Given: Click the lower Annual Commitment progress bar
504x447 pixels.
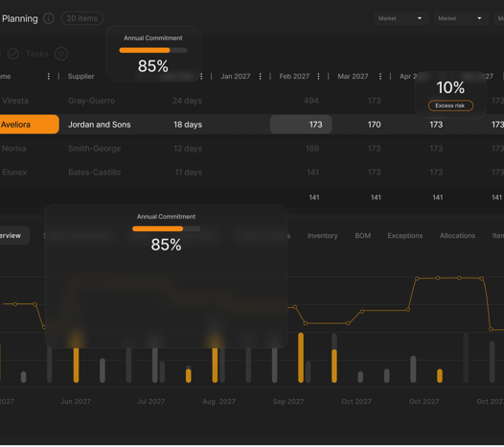Looking at the screenshot, I should pos(166,229).
